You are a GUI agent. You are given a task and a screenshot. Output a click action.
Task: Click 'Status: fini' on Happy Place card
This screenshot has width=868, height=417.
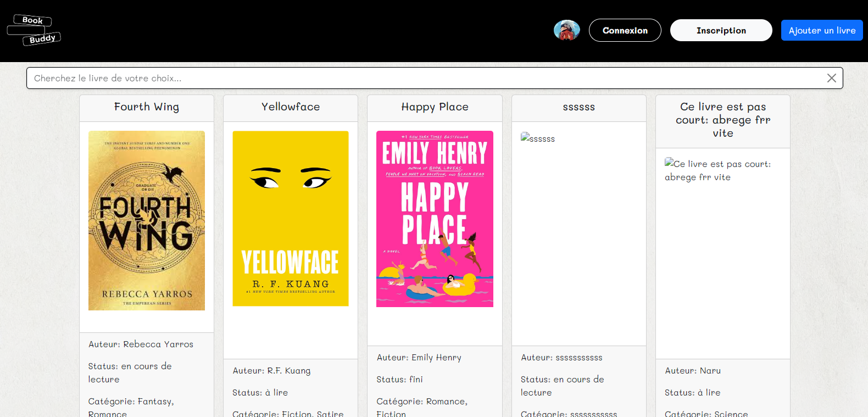pos(400,379)
